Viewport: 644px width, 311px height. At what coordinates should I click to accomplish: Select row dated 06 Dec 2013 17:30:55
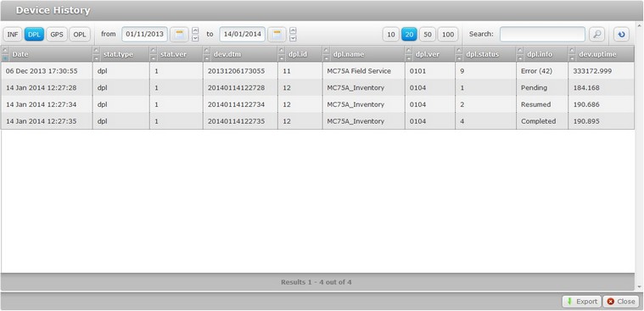[317, 71]
